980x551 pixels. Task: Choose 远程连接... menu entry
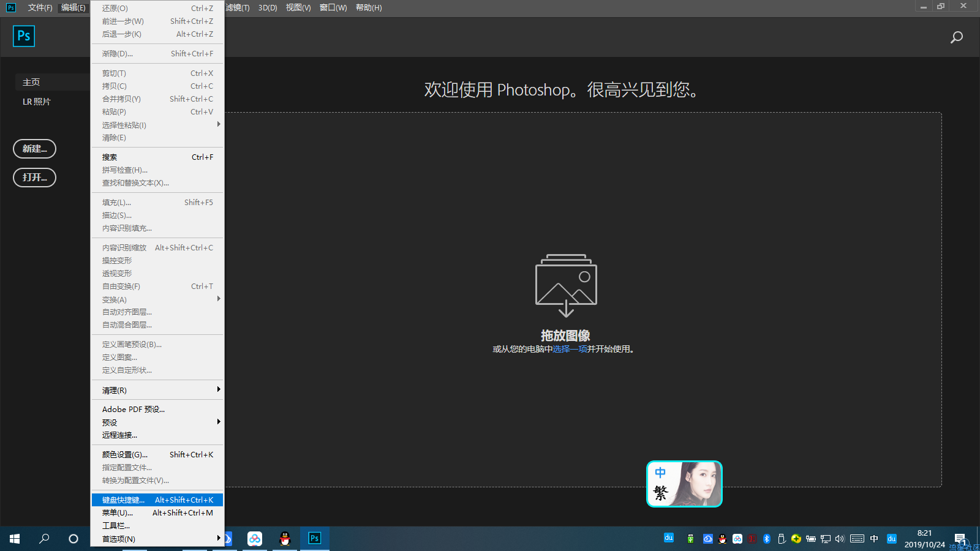coord(157,435)
